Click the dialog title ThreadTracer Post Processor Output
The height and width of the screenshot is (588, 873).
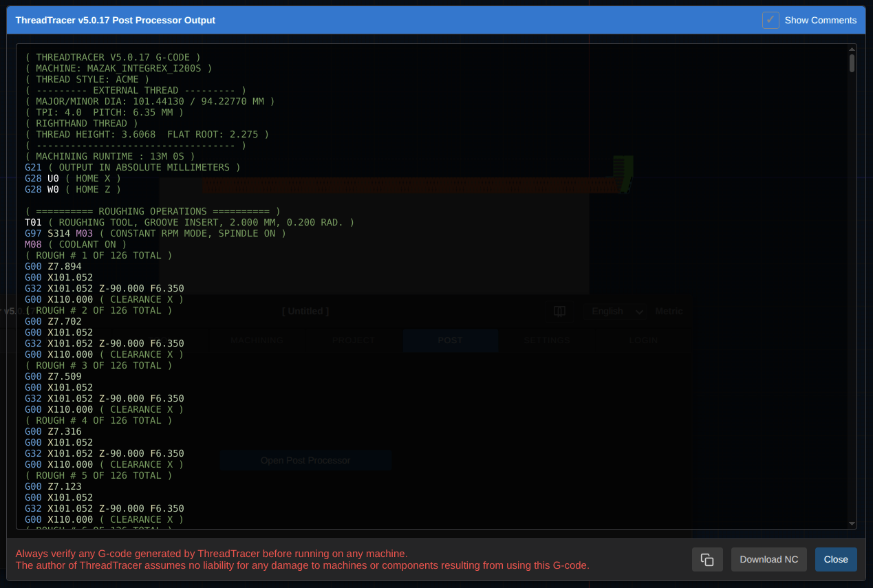tap(116, 20)
